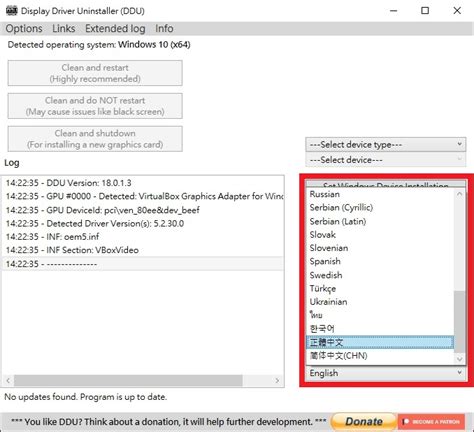Click Set Windows Device Installation button
The width and height of the screenshot is (474, 432).
pyautogui.click(x=386, y=184)
